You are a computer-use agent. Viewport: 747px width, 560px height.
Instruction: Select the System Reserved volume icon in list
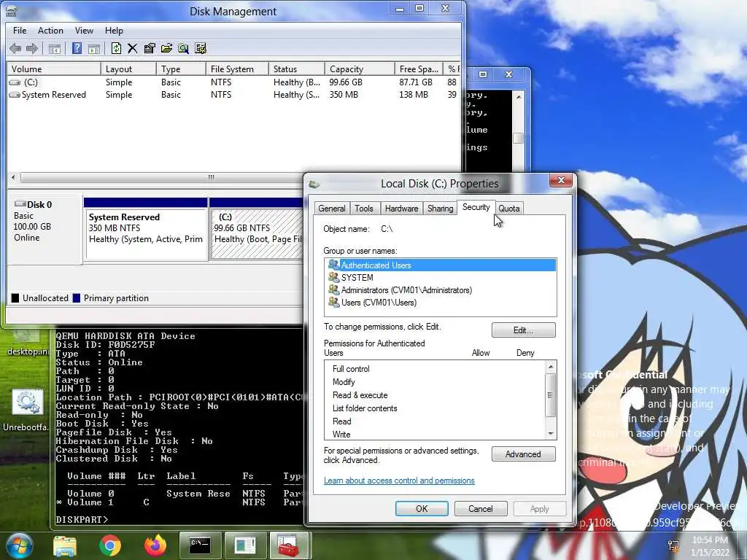point(15,95)
